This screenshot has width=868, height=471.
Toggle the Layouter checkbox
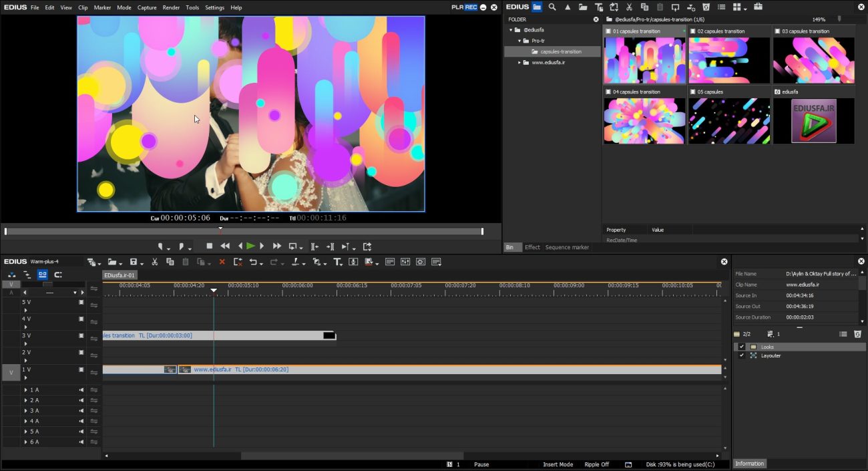(x=741, y=355)
